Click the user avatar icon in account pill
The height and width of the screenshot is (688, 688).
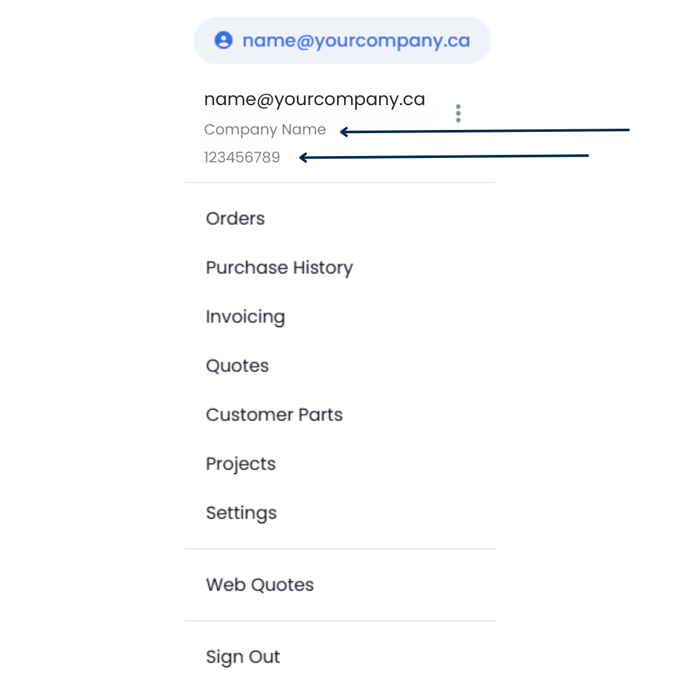tap(223, 40)
